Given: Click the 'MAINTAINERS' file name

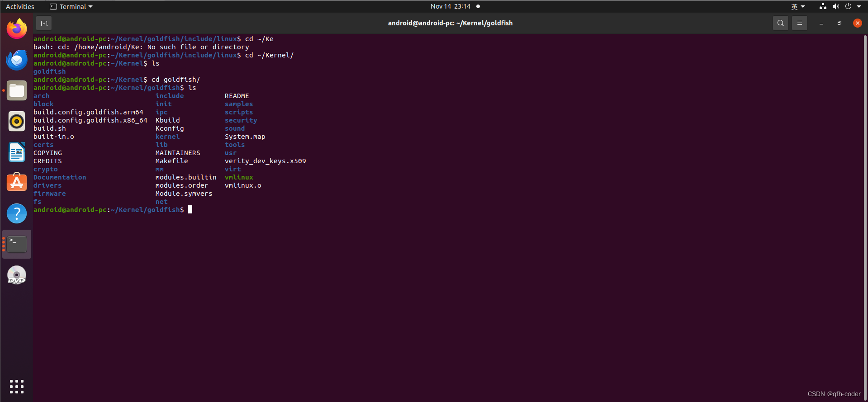Looking at the screenshot, I should click(178, 153).
